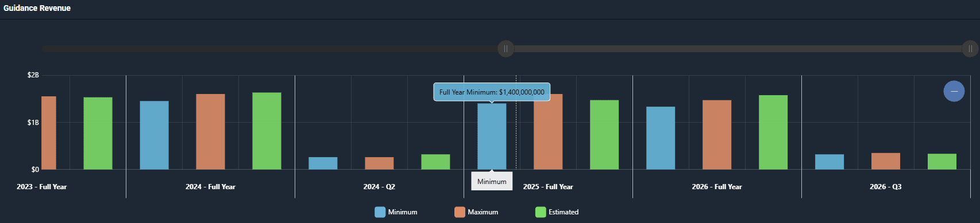The width and height of the screenshot is (980, 223).
Task: Click the orange Maximum legend swatch
Action: [460, 212]
